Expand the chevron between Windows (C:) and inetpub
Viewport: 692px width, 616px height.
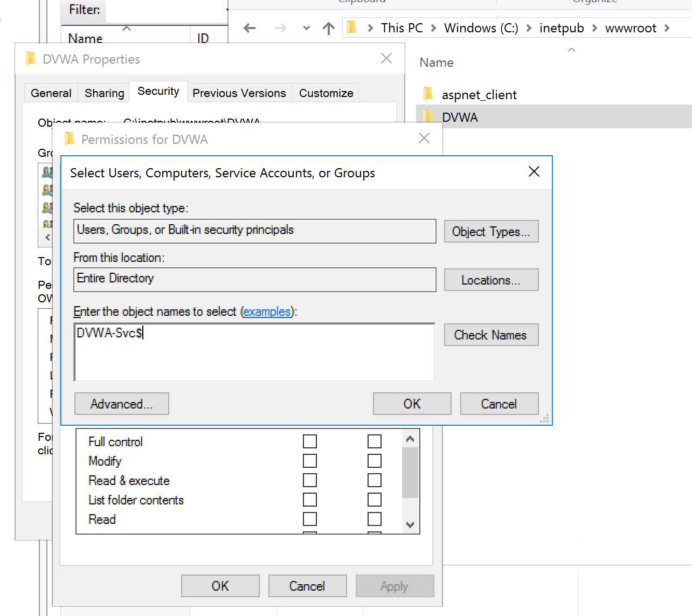[x=529, y=28]
